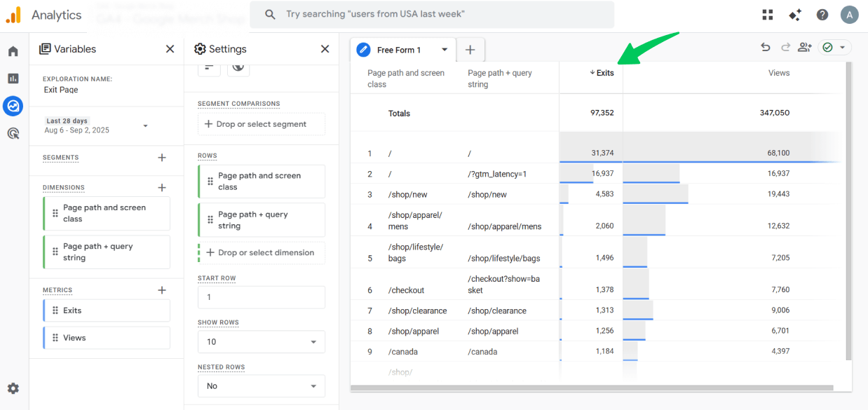Open the Nested Rows dropdown set to No
Screen dimensions: 868x410
(x=262, y=386)
